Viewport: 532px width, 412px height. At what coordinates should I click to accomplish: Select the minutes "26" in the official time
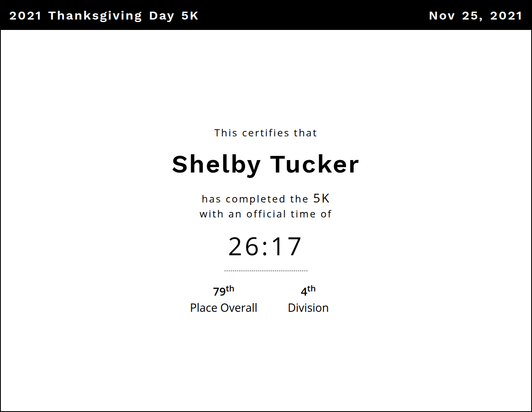click(x=244, y=247)
